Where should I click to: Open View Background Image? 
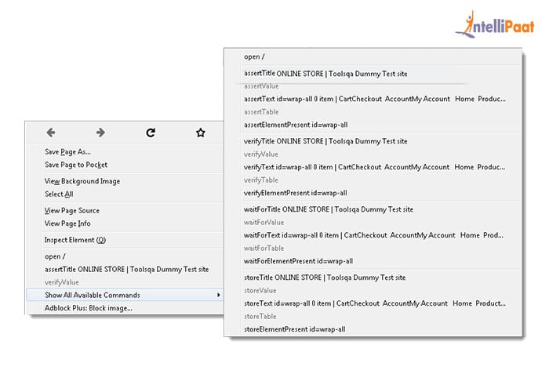click(82, 181)
